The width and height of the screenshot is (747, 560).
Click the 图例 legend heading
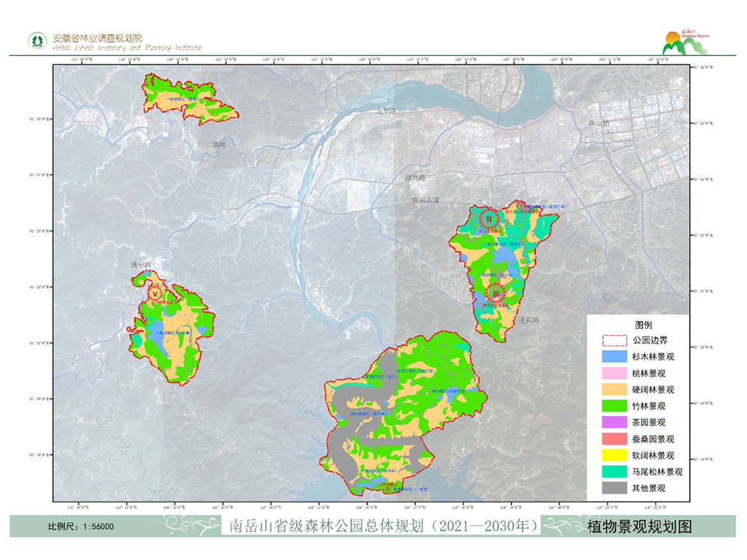[x=643, y=324]
